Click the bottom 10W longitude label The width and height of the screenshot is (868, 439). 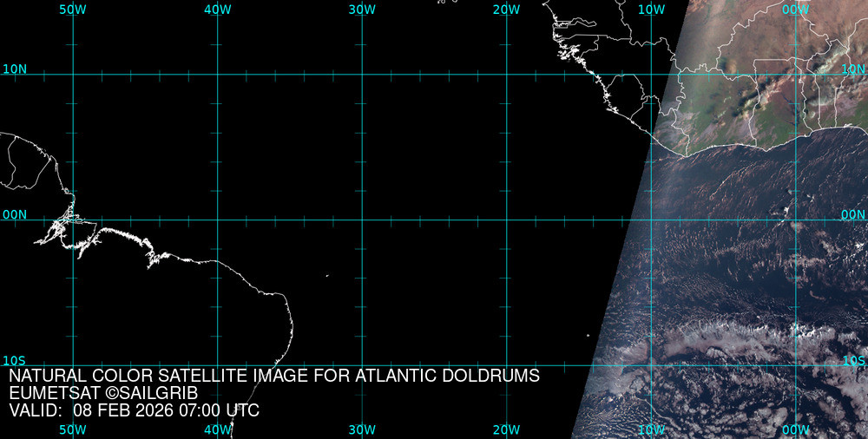651,429
